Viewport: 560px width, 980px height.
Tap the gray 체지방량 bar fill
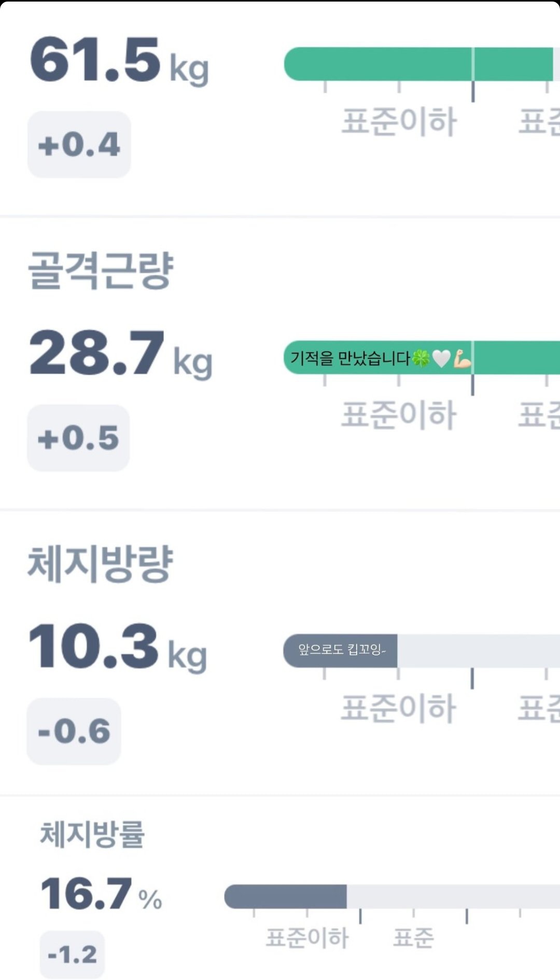click(x=340, y=651)
